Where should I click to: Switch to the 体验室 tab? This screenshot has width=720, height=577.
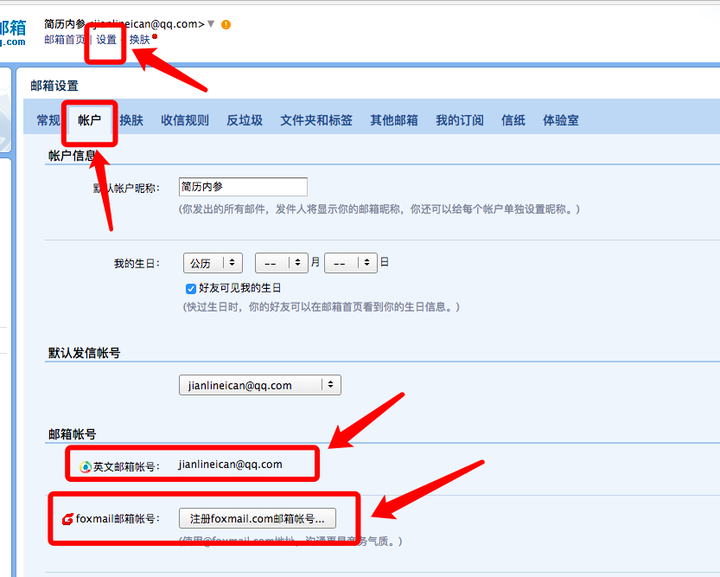(560, 120)
